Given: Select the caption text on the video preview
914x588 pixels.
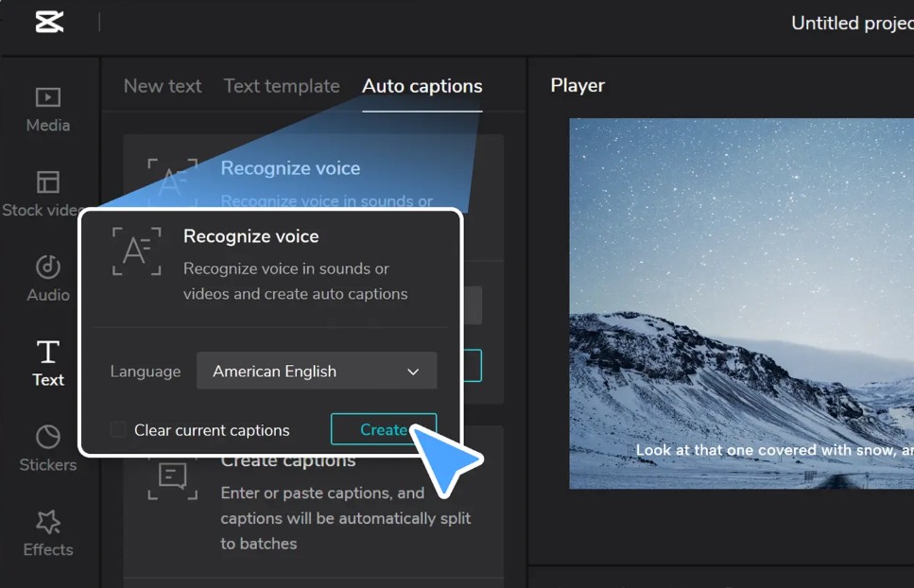Looking at the screenshot, I should coord(775,451).
